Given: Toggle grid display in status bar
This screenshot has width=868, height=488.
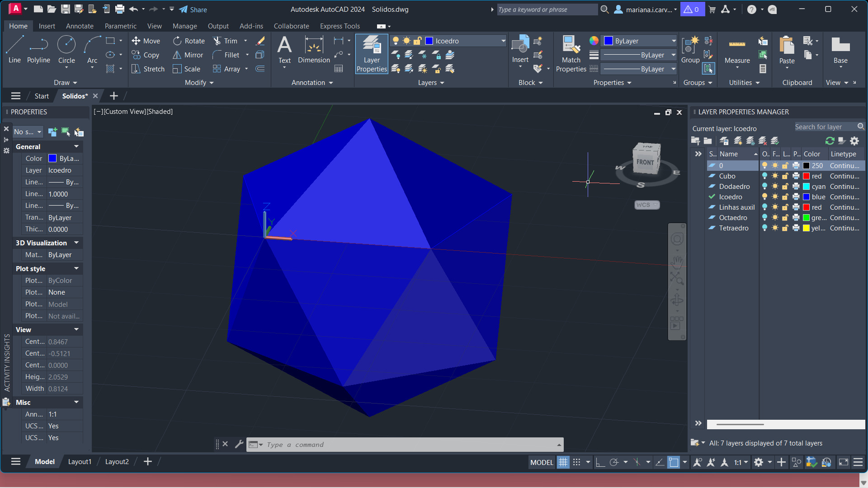Looking at the screenshot, I should coord(563,462).
